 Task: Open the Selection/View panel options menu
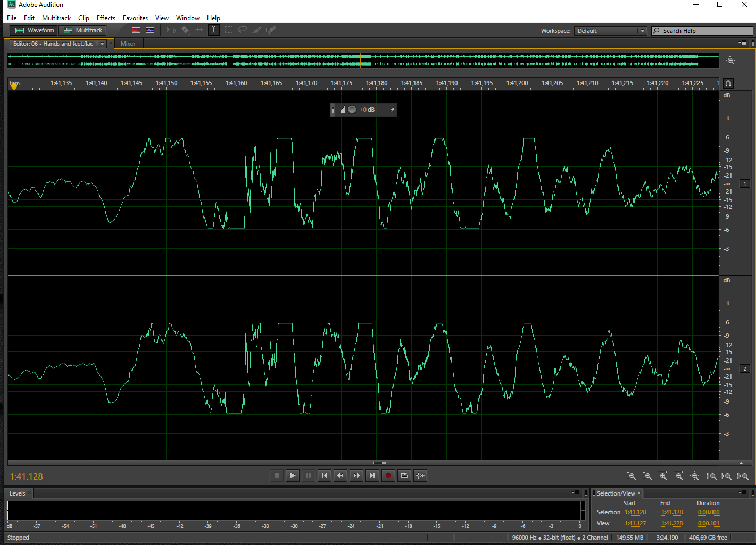[742, 493]
